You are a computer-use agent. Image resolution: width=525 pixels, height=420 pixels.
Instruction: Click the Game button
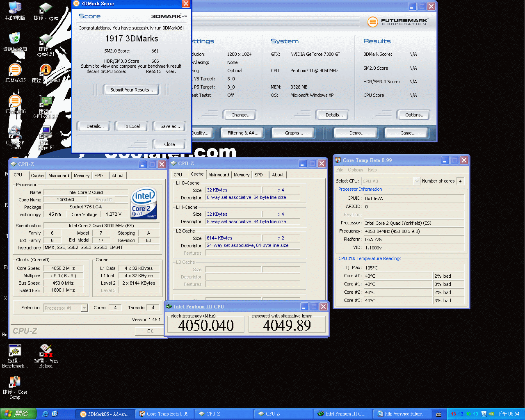point(408,133)
